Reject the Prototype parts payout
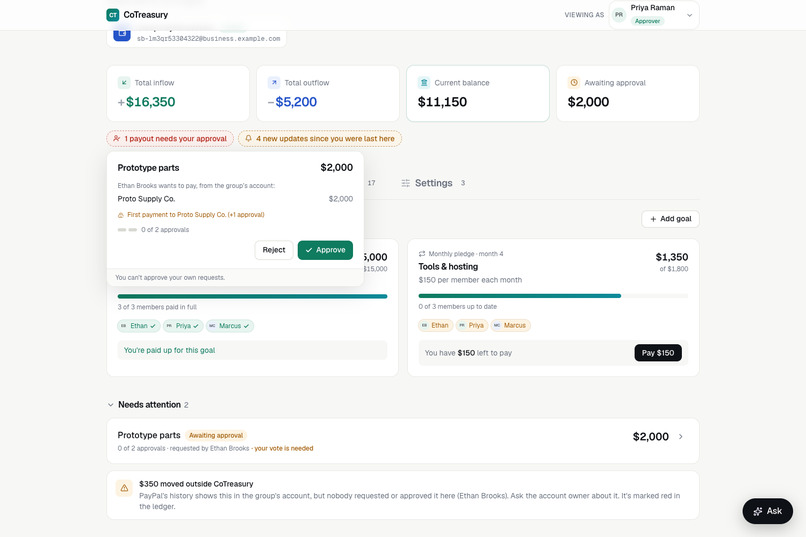Viewport: 806px width, 537px height. [274, 250]
